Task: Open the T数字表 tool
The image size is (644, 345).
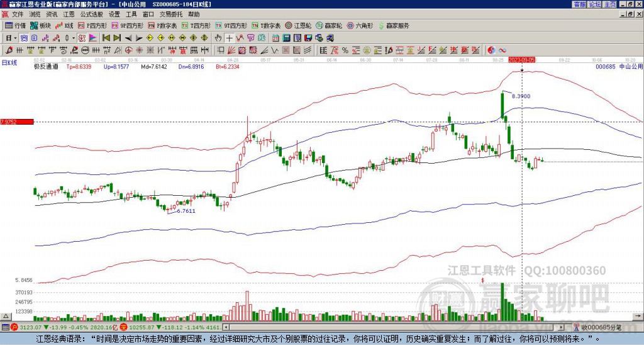Action: pos(266,25)
